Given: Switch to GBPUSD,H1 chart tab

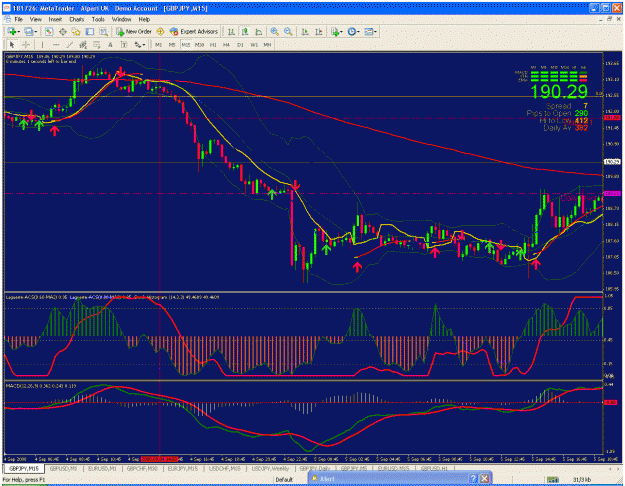Looking at the screenshot, I should tap(434, 468).
